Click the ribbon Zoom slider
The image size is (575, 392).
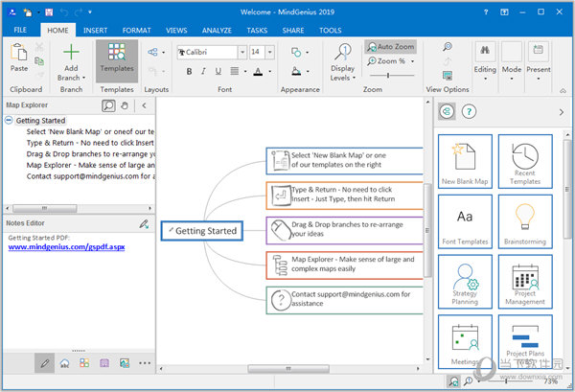[x=392, y=75]
